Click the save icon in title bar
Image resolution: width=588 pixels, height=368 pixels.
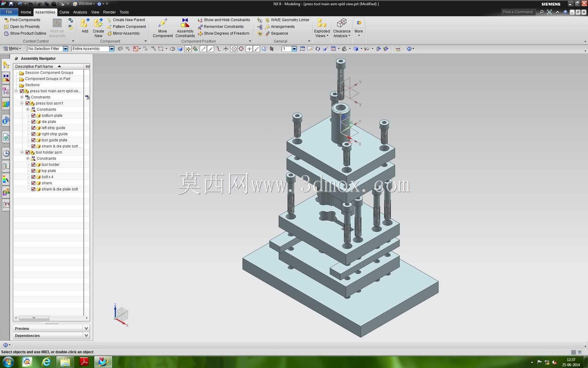coord(11,4)
